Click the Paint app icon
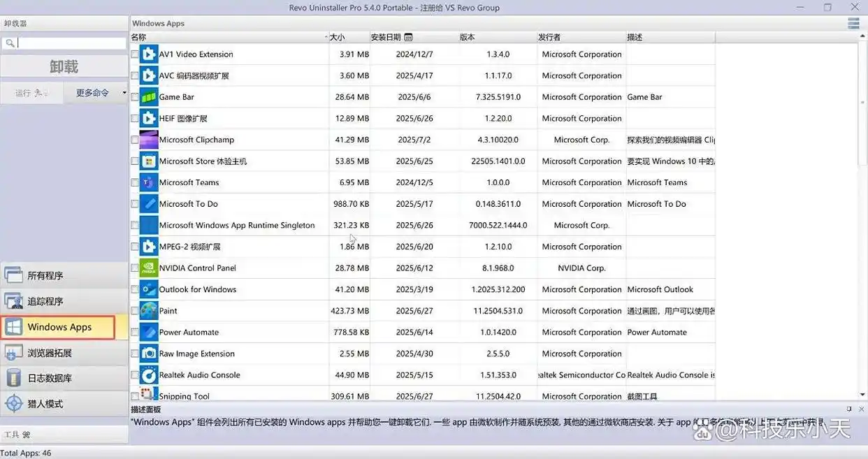Screen dimensions: 868x459 [x=149, y=311]
